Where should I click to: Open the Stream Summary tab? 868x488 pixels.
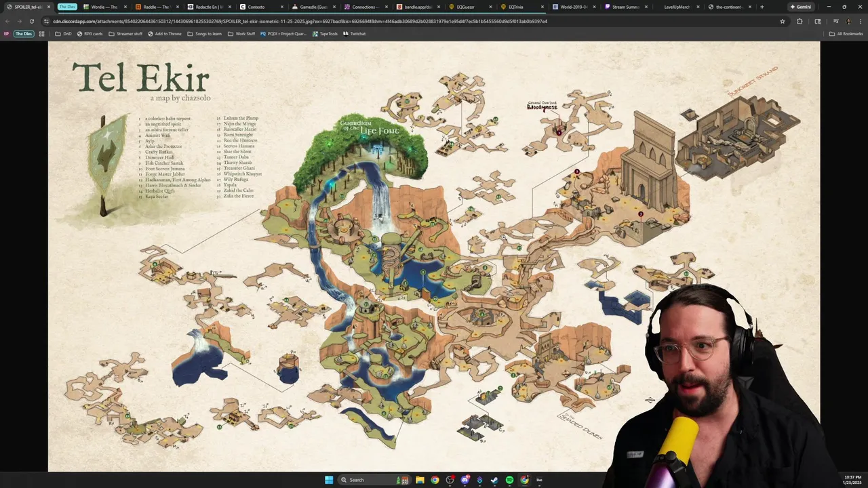point(626,7)
